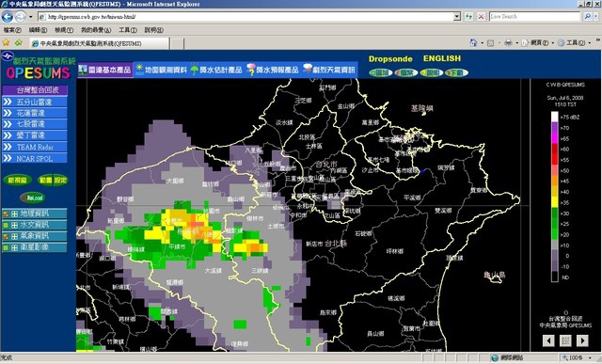Screen dimensions: 602x364
Task: Click the Print icon in command bar
Action: pyautogui.click(x=508, y=42)
